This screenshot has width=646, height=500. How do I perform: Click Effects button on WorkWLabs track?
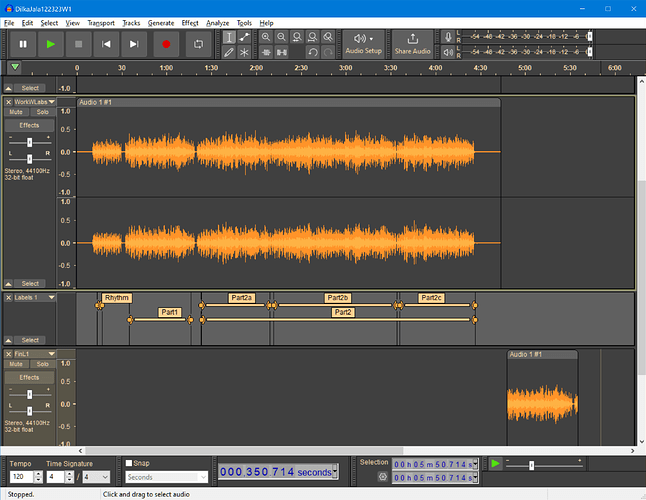pos(29,125)
